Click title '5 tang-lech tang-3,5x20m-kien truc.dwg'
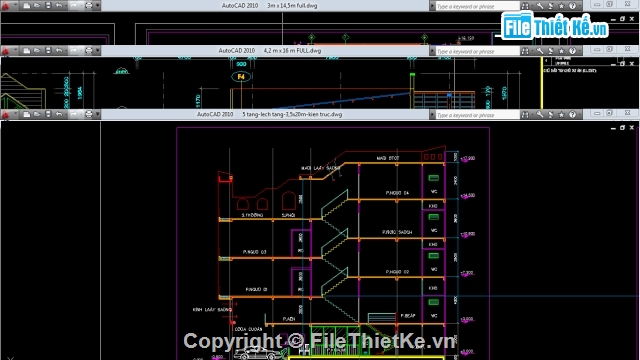 pos(292,114)
